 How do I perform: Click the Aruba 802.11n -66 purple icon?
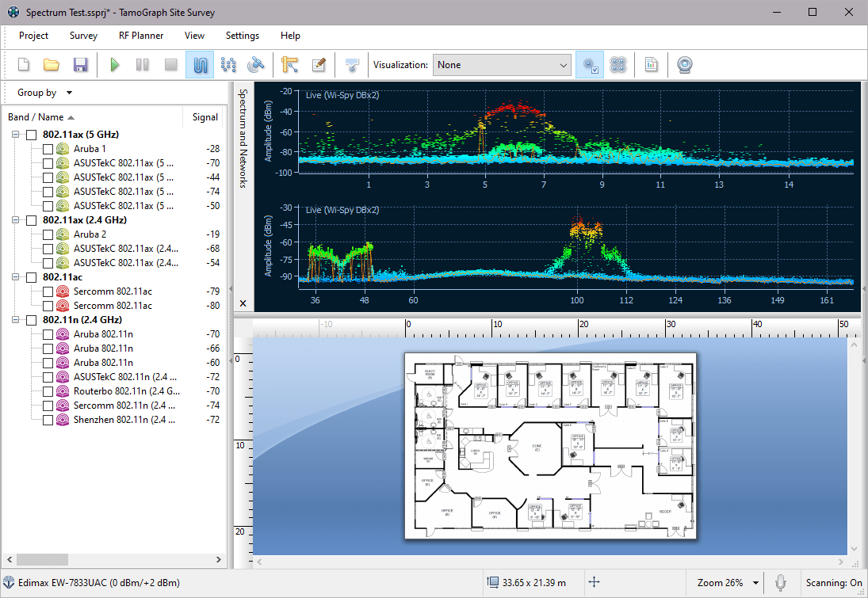pyautogui.click(x=63, y=349)
